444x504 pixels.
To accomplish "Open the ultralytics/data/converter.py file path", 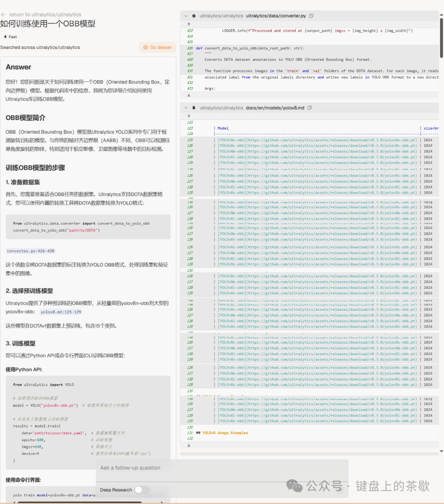I will click(276, 16).
